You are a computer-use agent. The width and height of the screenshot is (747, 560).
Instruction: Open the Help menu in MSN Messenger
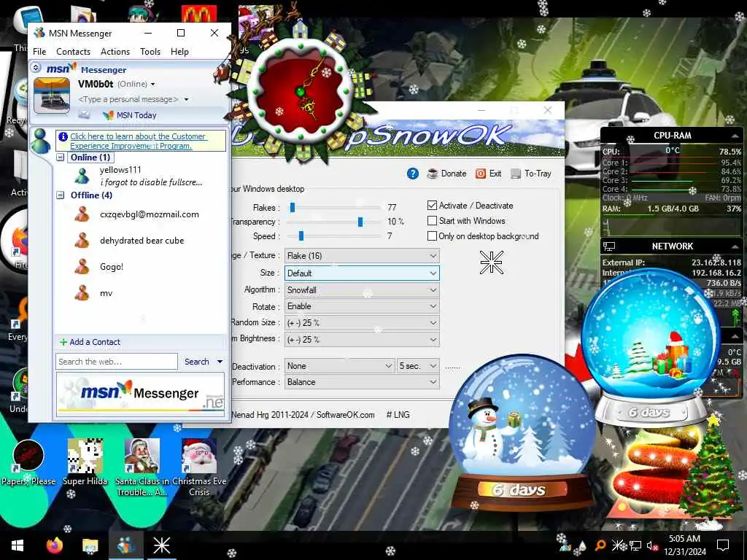[x=179, y=52]
